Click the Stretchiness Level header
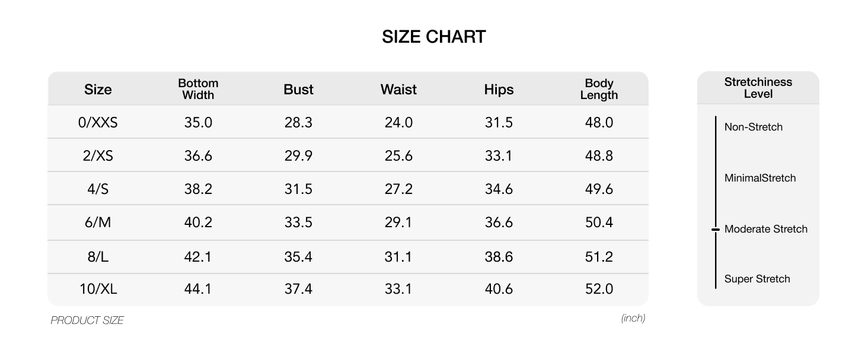The width and height of the screenshot is (868, 356). pos(758,88)
